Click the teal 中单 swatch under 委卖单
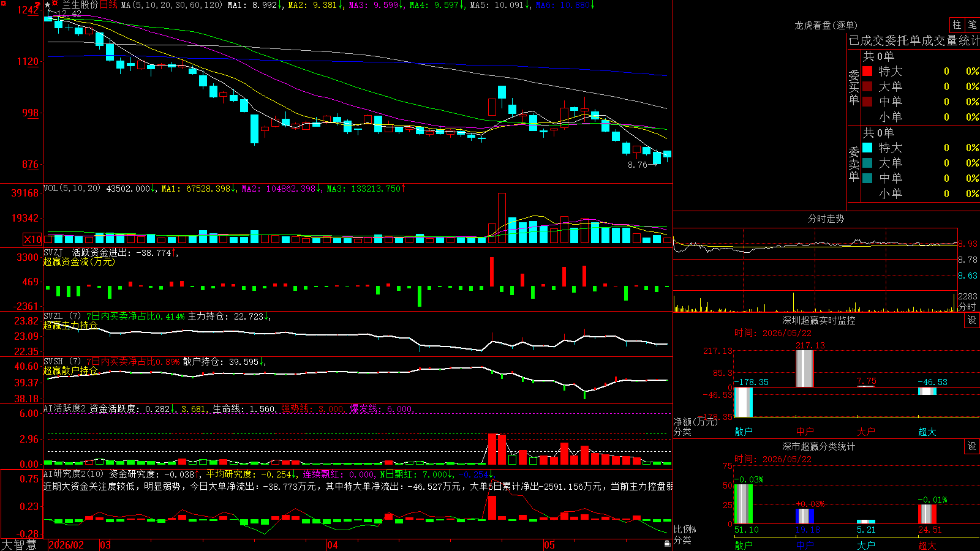Image resolution: width=980 pixels, height=551 pixels. tap(867, 178)
